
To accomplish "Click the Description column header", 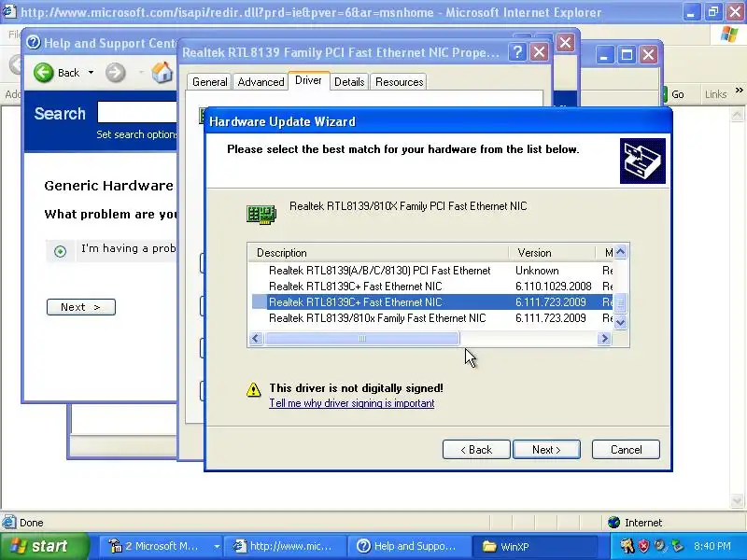I will pos(379,253).
